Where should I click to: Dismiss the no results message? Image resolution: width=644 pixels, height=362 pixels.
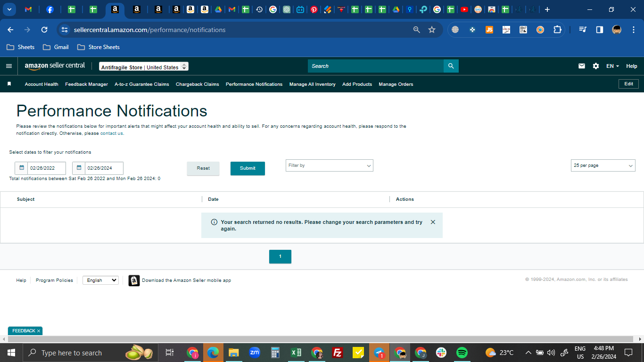(433, 222)
